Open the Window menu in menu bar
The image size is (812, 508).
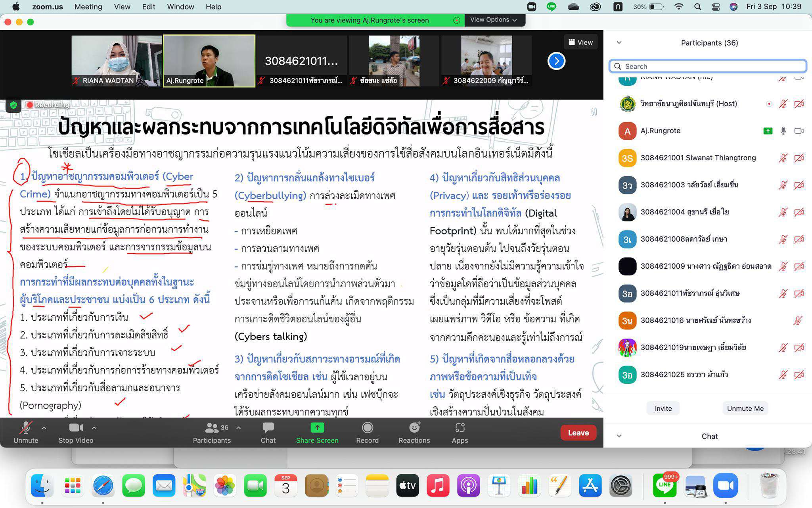coord(180,7)
